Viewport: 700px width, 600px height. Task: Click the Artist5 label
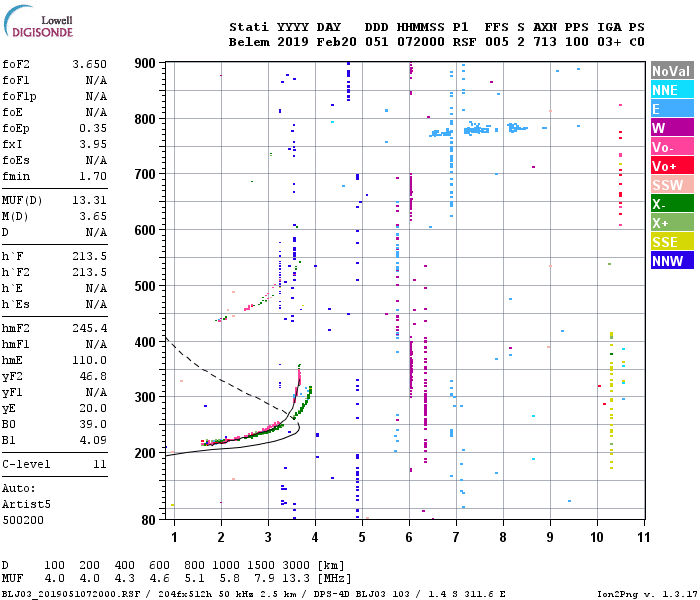(x=26, y=504)
